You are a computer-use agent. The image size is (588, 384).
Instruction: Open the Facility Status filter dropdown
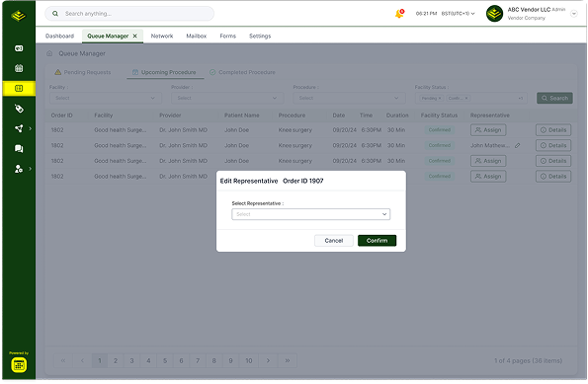tap(471, 98)
